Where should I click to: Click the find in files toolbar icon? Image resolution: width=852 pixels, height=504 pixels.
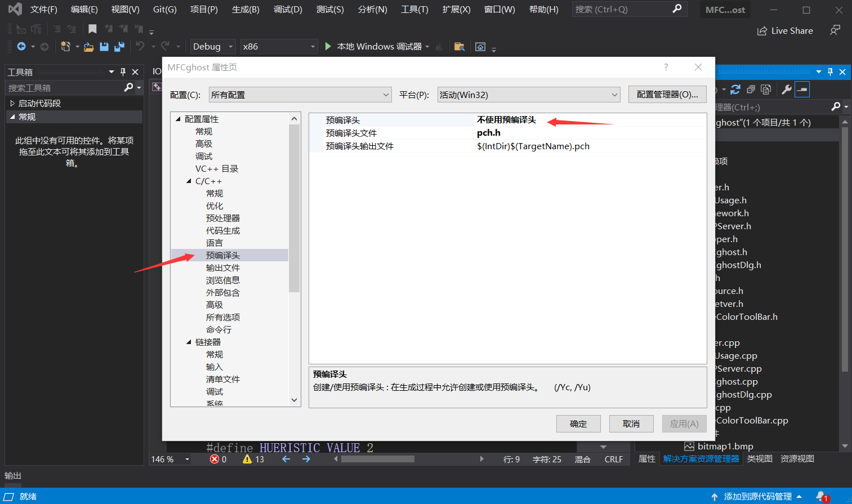[460, 47]
